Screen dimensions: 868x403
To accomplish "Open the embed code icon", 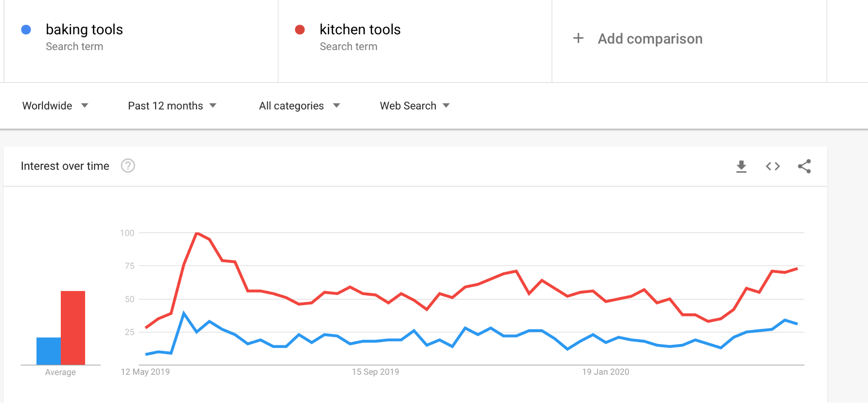I will pos(773,166).
